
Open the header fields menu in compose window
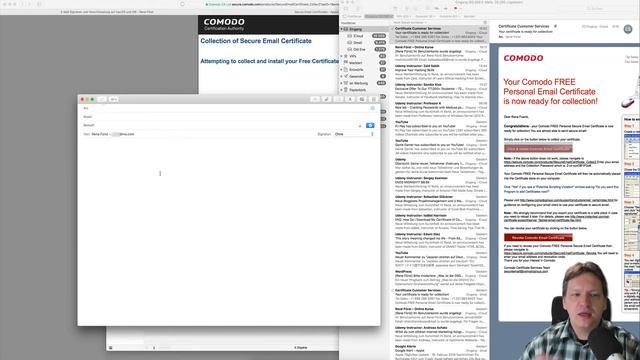tap(113, 99)
